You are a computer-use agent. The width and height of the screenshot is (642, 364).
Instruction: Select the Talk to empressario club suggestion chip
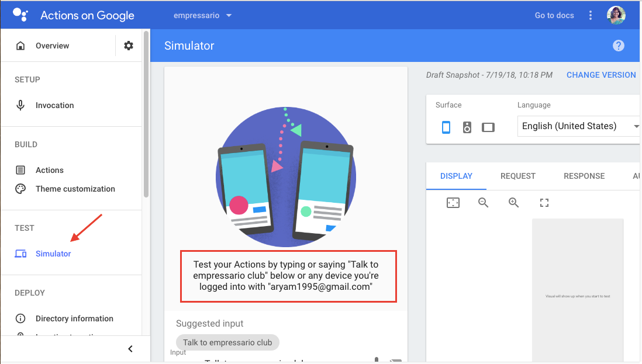pyautogui.click(x=227, y=342)
